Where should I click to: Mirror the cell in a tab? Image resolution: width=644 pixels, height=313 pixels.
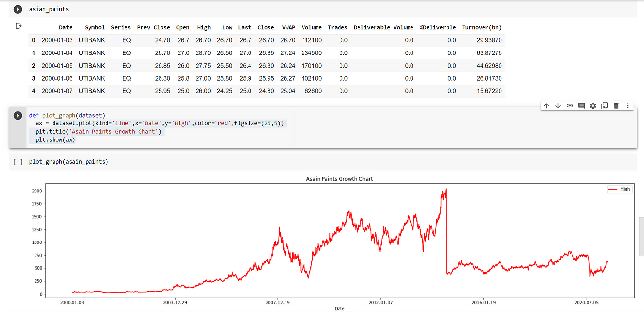coord(605,105)
